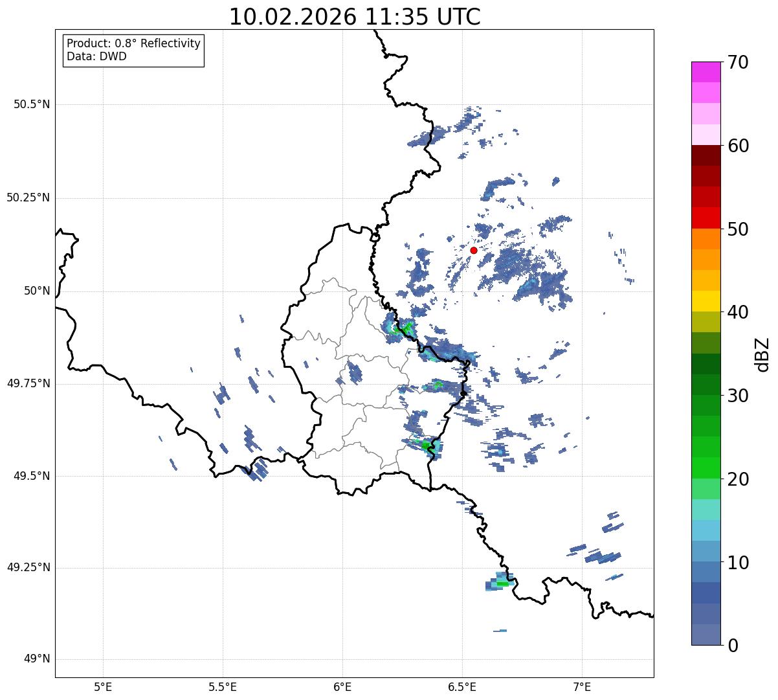This screenshot has width=778, height=700.
Task: Click the cyan colorbar segment below 20
Action: click(x=706, y=510)
